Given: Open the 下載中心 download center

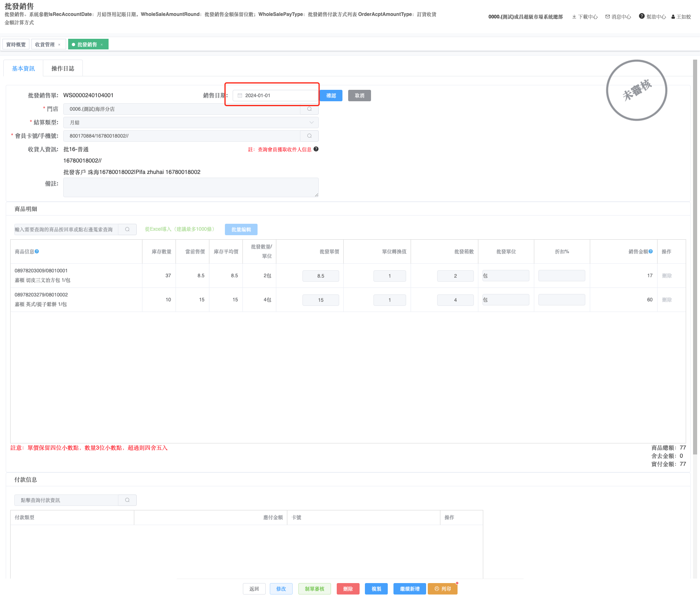Looking at the screenshot, I should [x=584, y=17].
